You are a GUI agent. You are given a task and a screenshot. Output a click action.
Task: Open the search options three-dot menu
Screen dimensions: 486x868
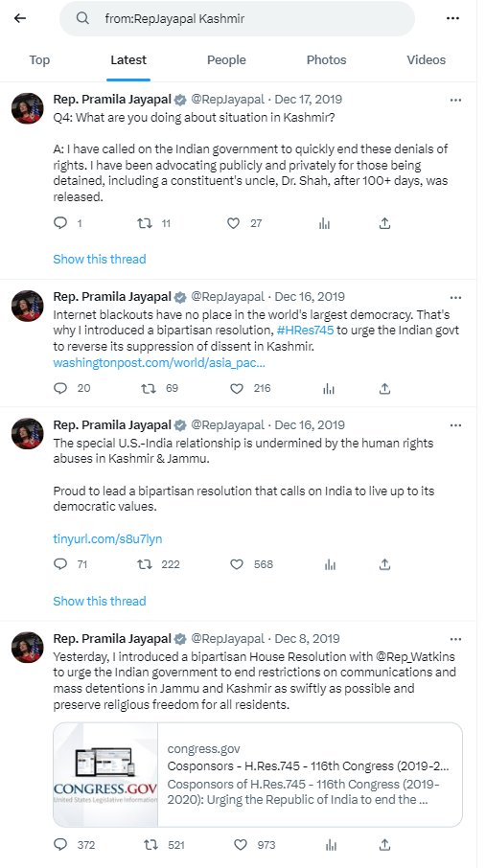(452, 18)
